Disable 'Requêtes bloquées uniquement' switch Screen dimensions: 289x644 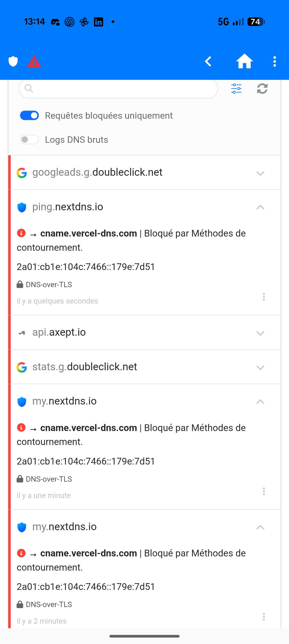[29, 115]
